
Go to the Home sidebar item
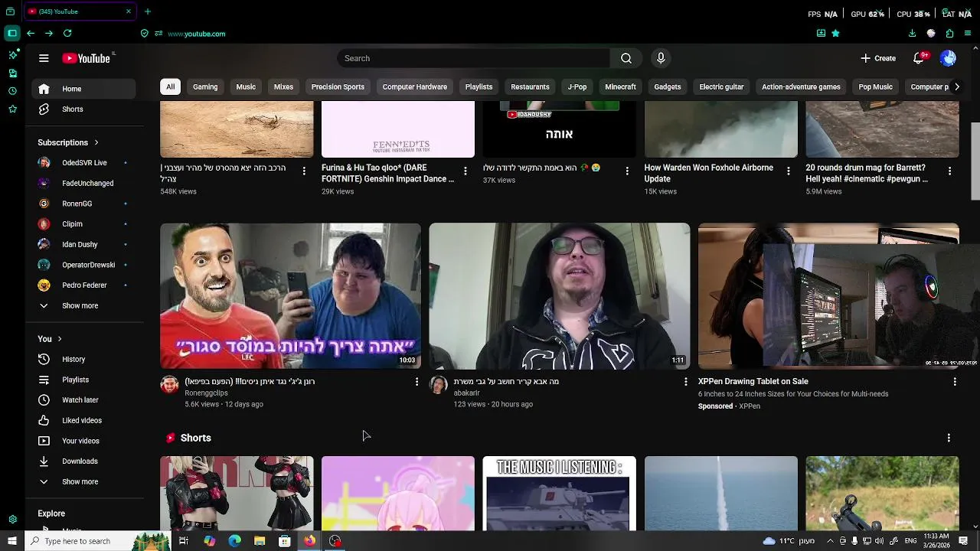(83, 89)
